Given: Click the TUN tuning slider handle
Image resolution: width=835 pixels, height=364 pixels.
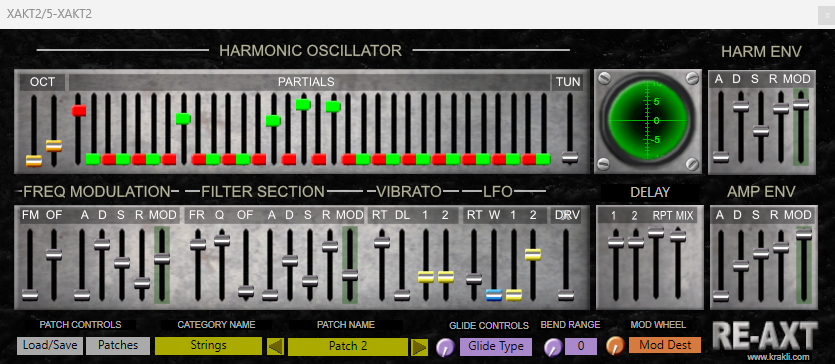Looking at the screenshot, I should [570, 157].
